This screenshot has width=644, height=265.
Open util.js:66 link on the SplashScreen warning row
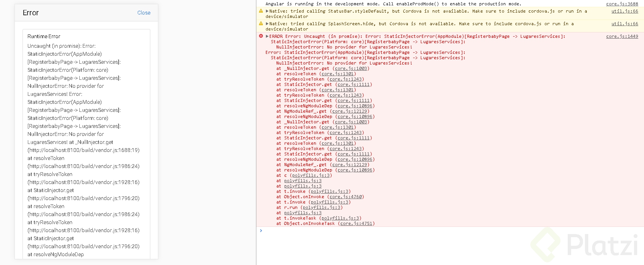(625, 24)
